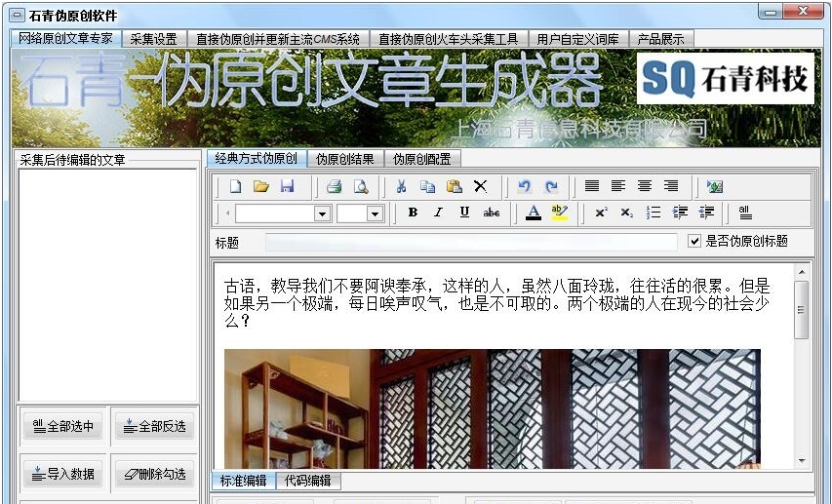Copy selection icon in toolbar

(x=427, y=186)
